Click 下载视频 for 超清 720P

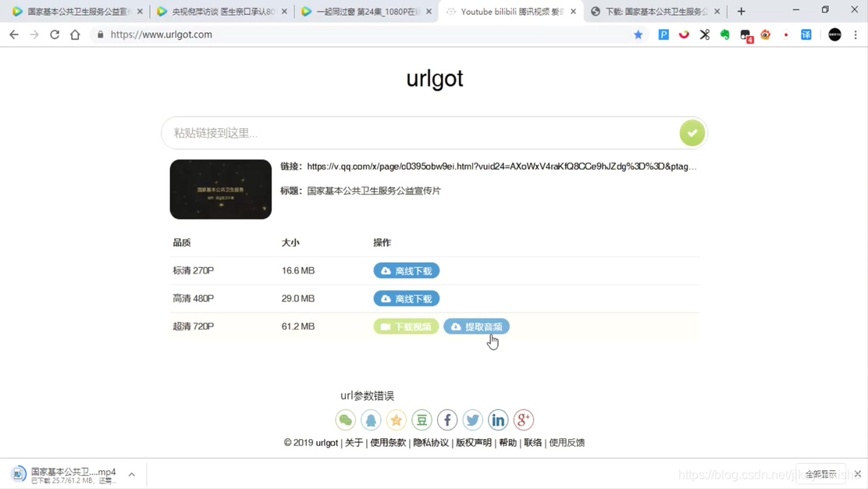[407, 327]
